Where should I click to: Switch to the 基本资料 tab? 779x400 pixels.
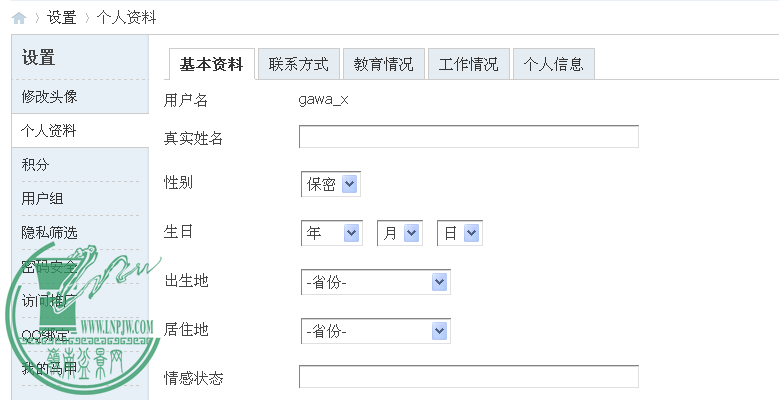click(211, 64)
